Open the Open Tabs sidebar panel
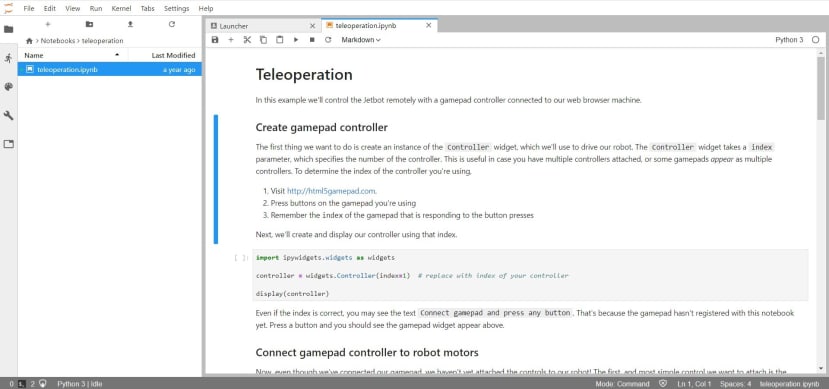This screenshot has width=829, height=389. tap(8, 144)
